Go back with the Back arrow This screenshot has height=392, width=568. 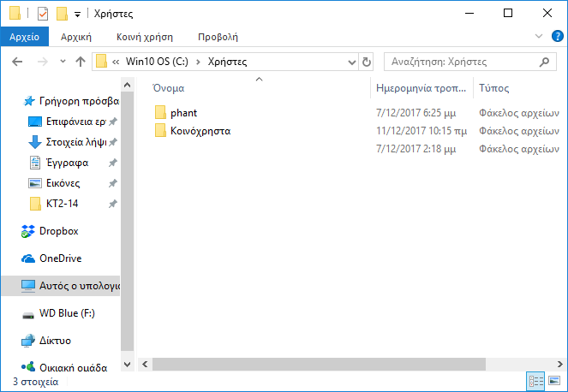pyautogui.click(x=18, y=62)
